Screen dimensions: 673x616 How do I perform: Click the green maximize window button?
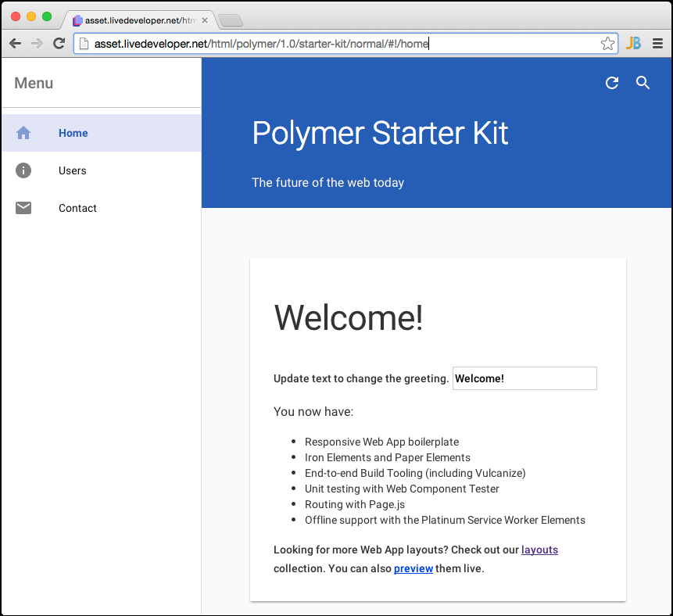[47, 16]
